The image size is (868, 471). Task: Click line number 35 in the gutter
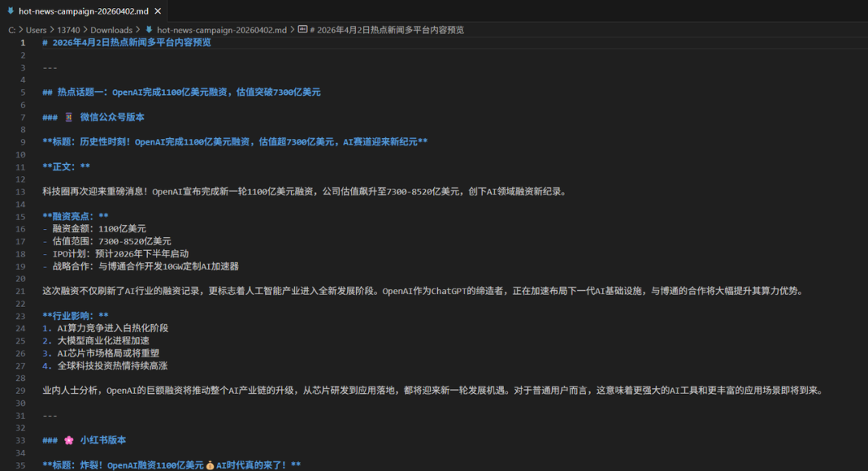click(20, 465)
